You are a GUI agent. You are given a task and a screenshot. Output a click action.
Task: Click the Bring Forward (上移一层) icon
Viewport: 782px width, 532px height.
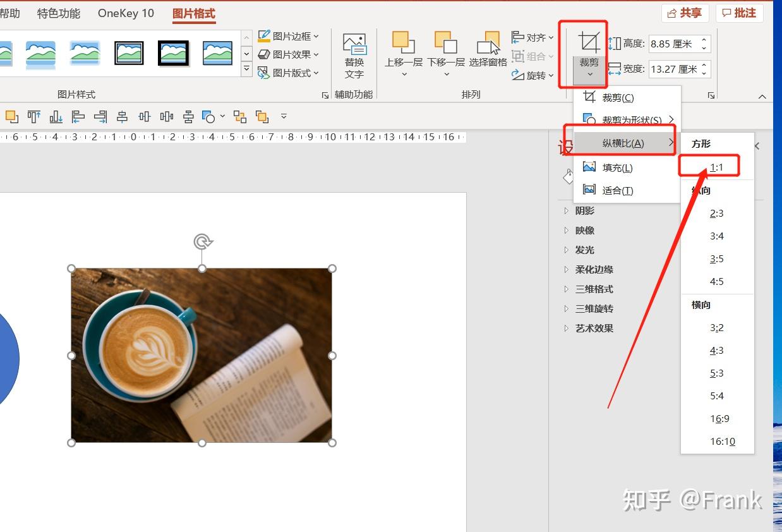coord(404,42)
